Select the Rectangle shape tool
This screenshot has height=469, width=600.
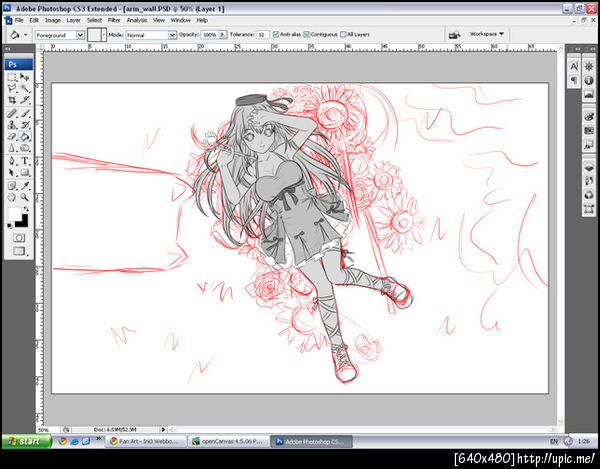click(25, 173)
